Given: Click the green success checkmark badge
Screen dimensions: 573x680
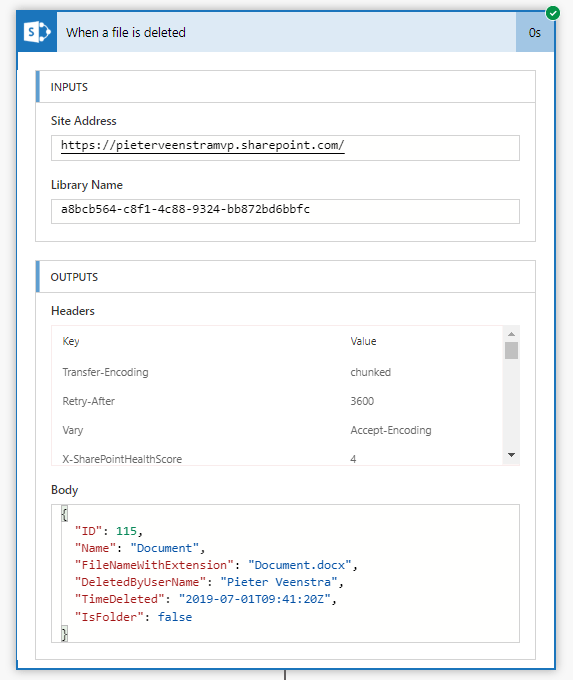Looking at the screenshot, I should [x=553, y=13].
